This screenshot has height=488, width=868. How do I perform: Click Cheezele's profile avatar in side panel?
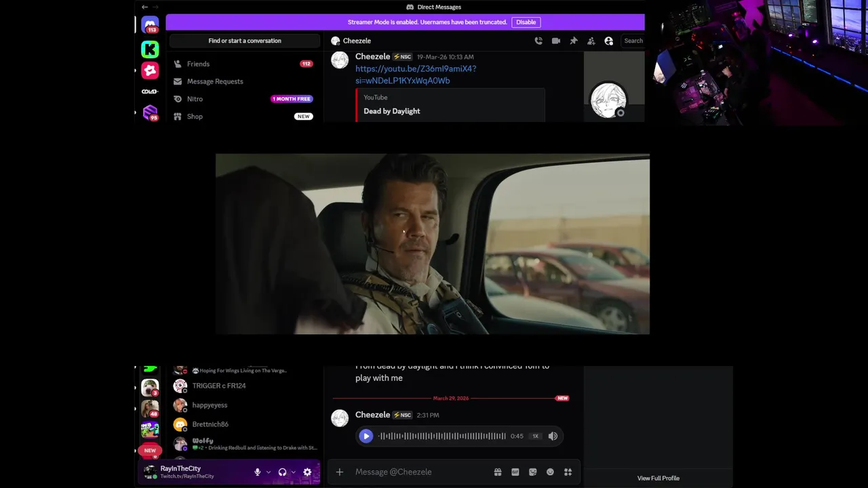pyautogui.click(x=608, y=100)
